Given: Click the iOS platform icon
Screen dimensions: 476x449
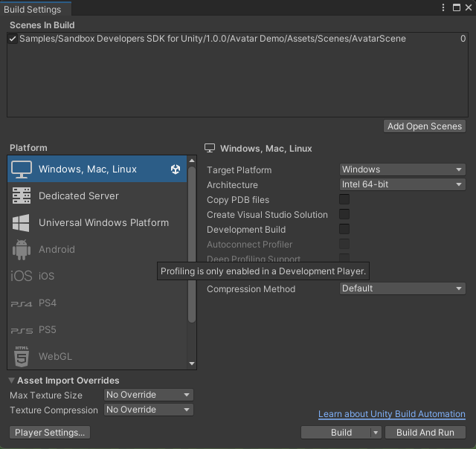Looking at the screenshot, I should pyautogui.click(x=22, y=276).
